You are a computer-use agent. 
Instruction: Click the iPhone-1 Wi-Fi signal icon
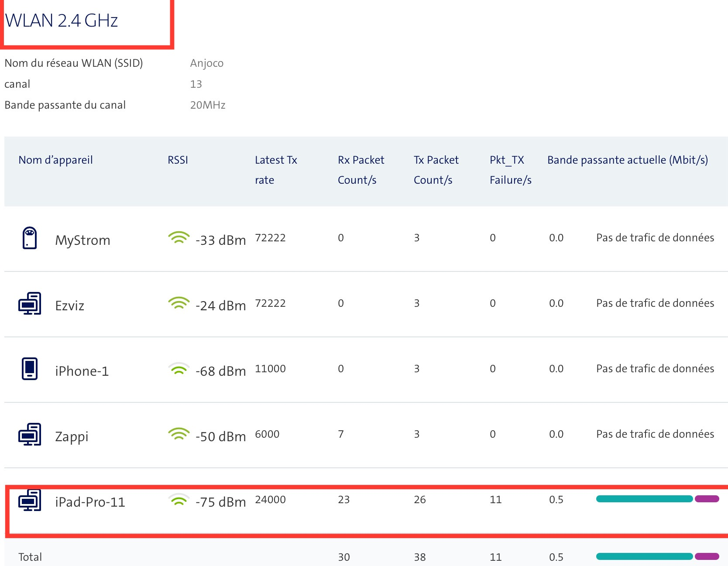point(179,369)
